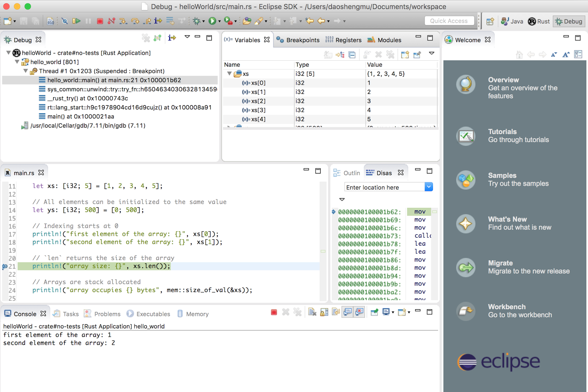This screenshot has width=588, height=392.
Task: Open the Memory tab
Action: (x=193, y=314)
